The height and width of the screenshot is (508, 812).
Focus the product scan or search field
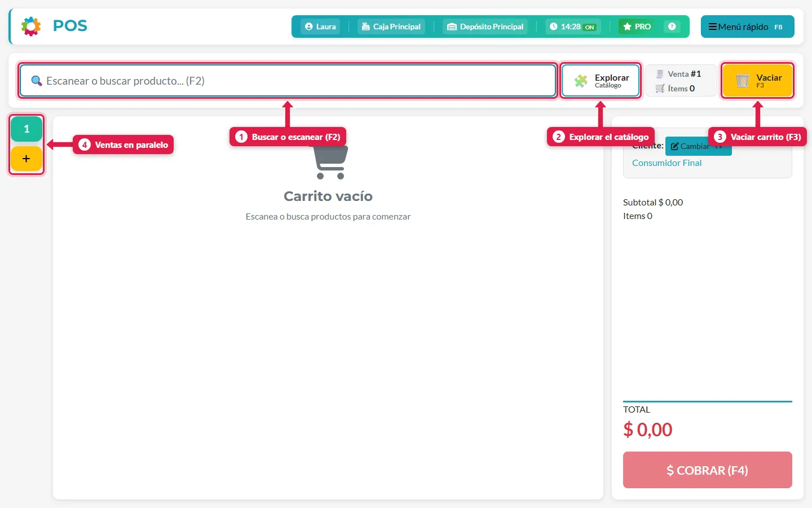click(x=288, y=81)
